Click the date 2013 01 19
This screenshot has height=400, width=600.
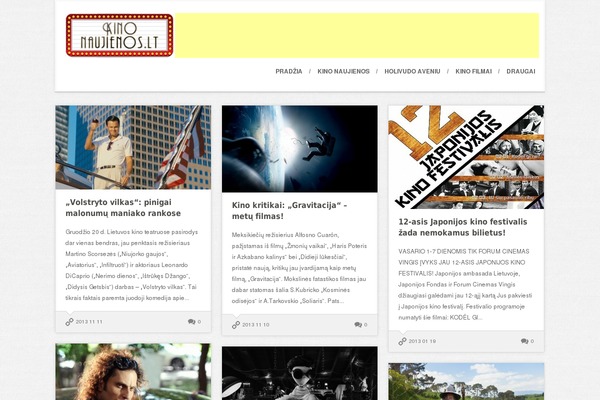422,341
